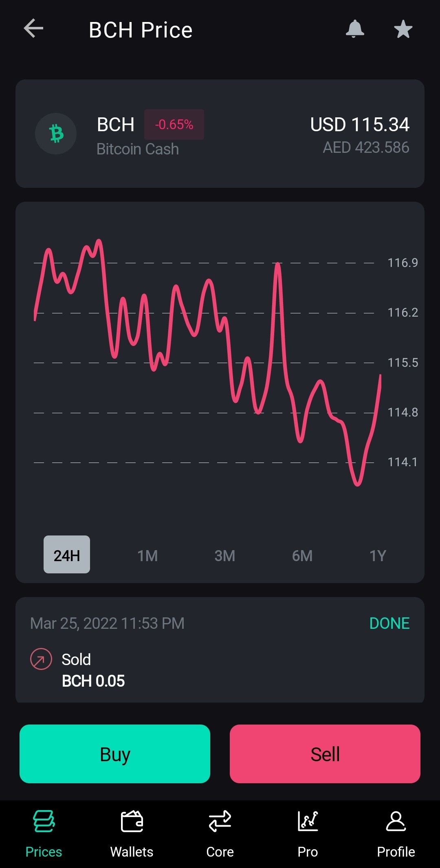
Task: Tap the green Buy button
Action: [115, 754]
